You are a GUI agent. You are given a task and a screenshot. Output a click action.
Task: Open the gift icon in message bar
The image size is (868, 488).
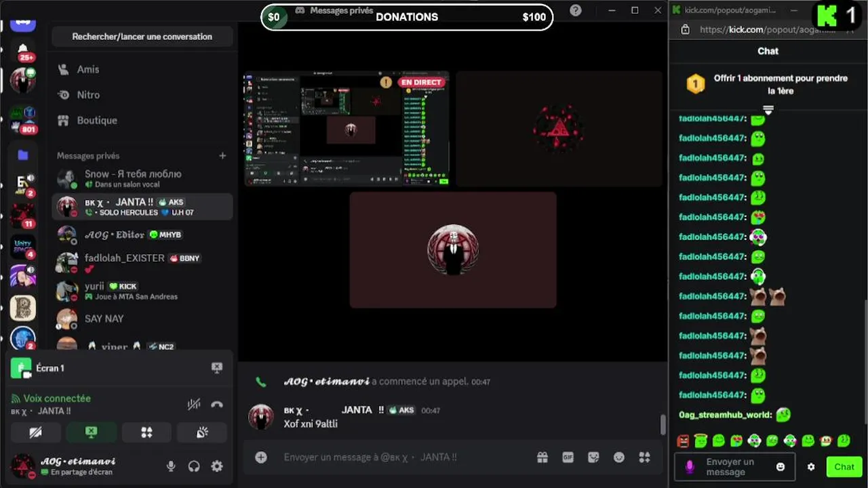pos(542,457)
